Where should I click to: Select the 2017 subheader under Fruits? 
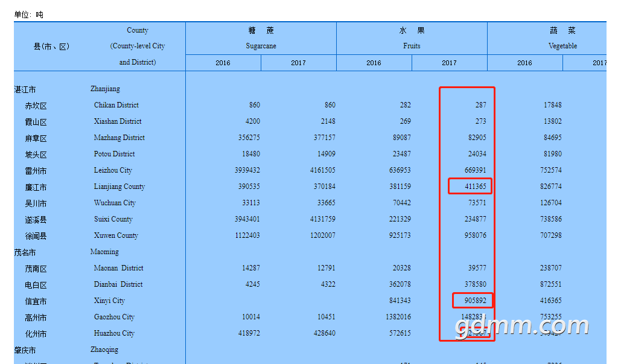[449, 63]
